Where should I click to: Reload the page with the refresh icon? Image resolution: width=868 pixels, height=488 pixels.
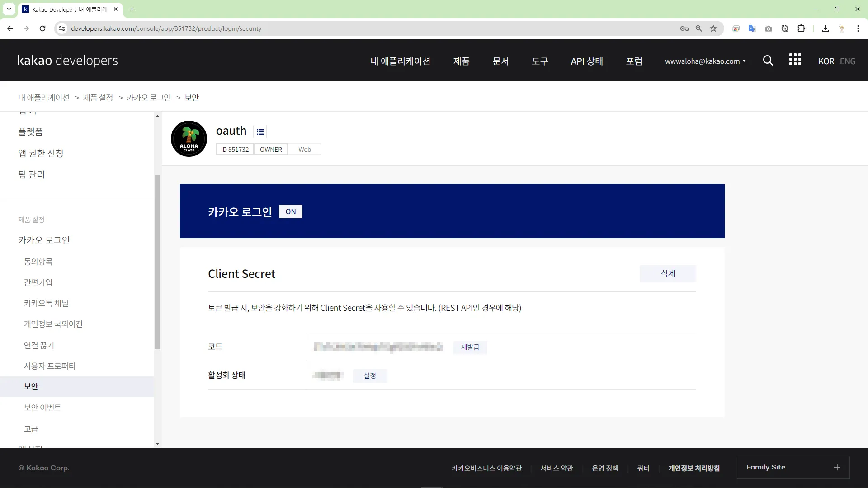point(42,28)
